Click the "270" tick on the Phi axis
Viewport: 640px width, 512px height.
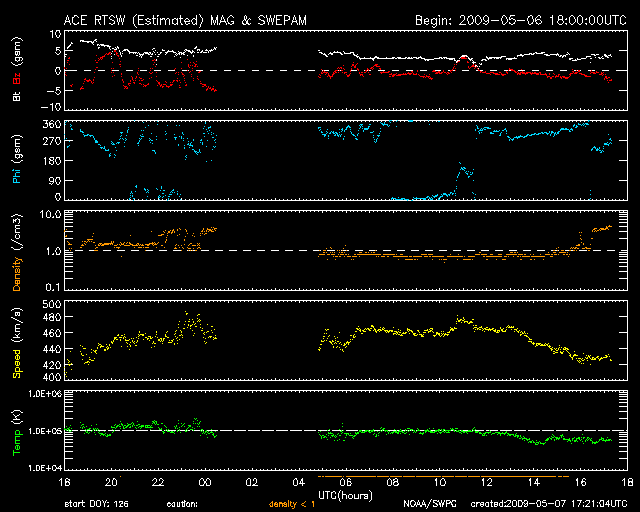coord(52,141)
